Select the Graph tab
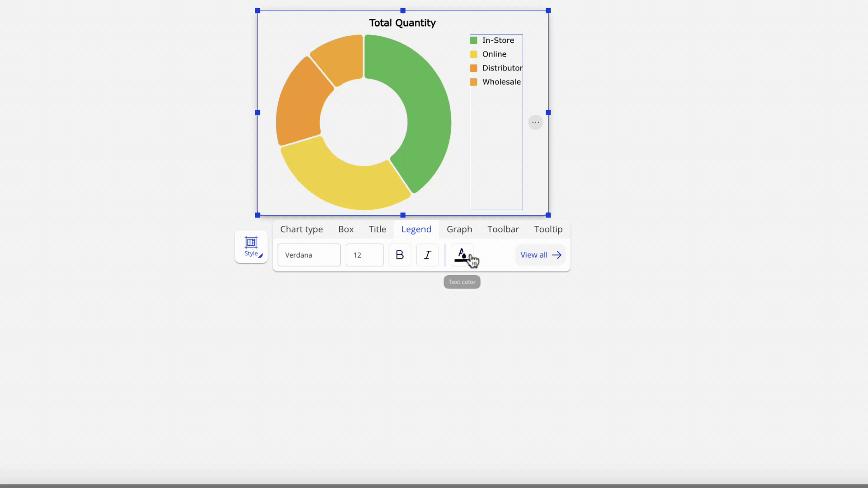868x488 pixels. pos(459,229)
